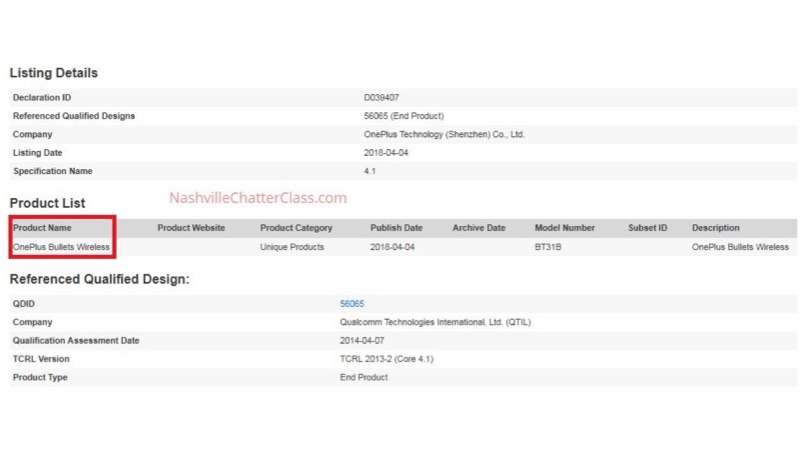Click the Product Name column header
Image resolution: width=801 pixels, height=449 pixels.
[x=42, y=228]
